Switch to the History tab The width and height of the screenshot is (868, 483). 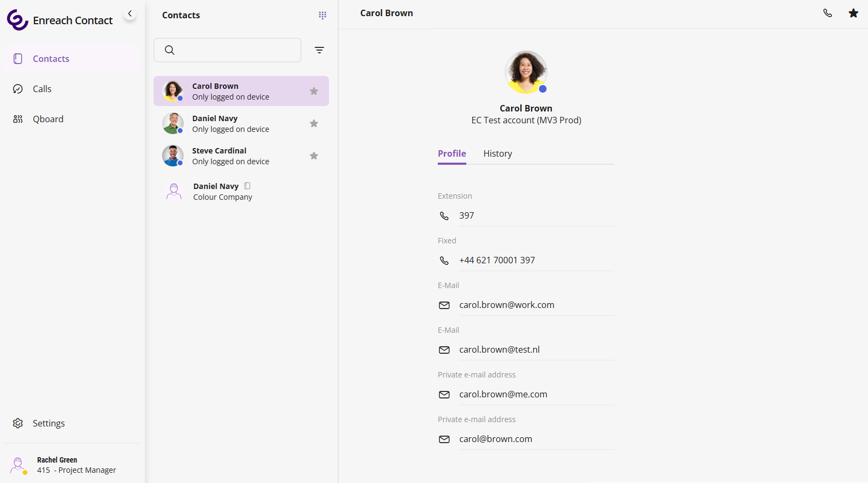pyautogui.click(x=498, y=153)
